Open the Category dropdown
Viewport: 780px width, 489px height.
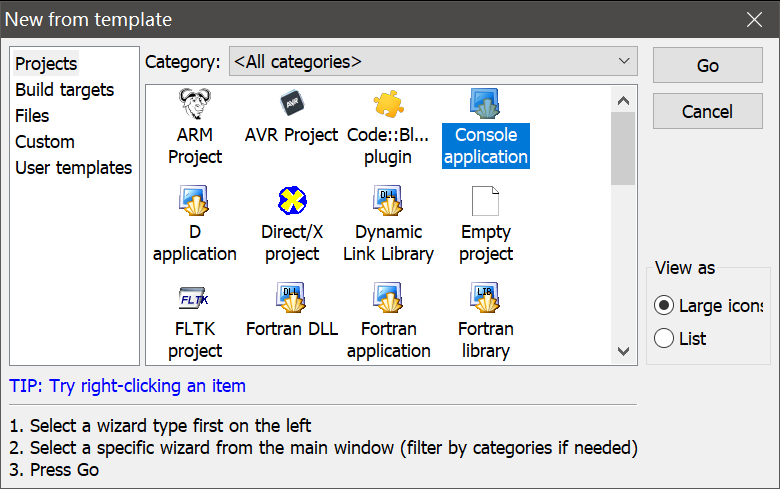point(432,62)
